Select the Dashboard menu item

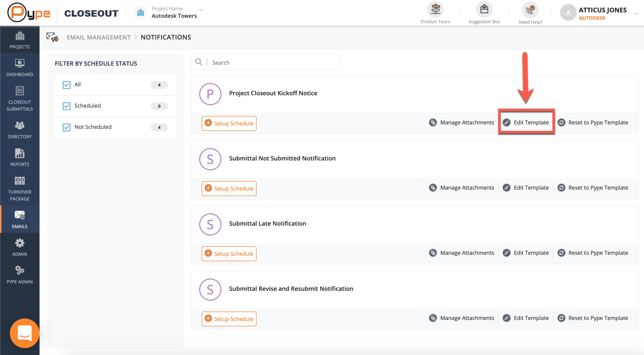20,67
